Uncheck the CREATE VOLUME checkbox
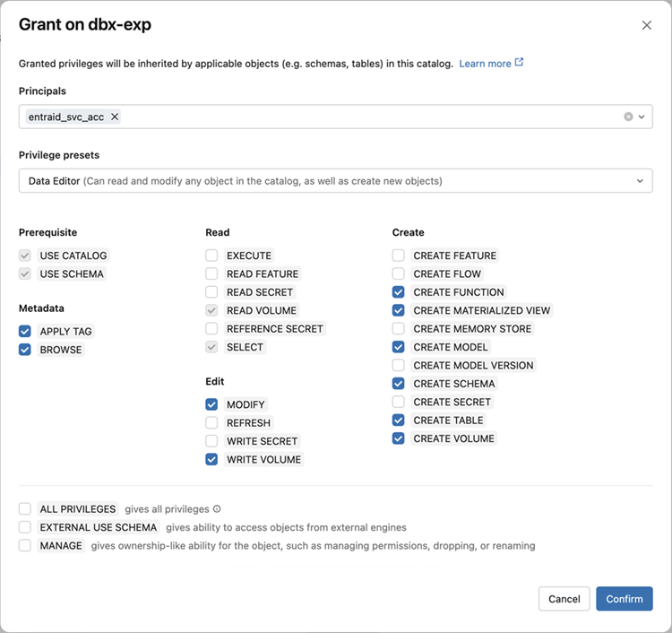 (x=398, y=438)
